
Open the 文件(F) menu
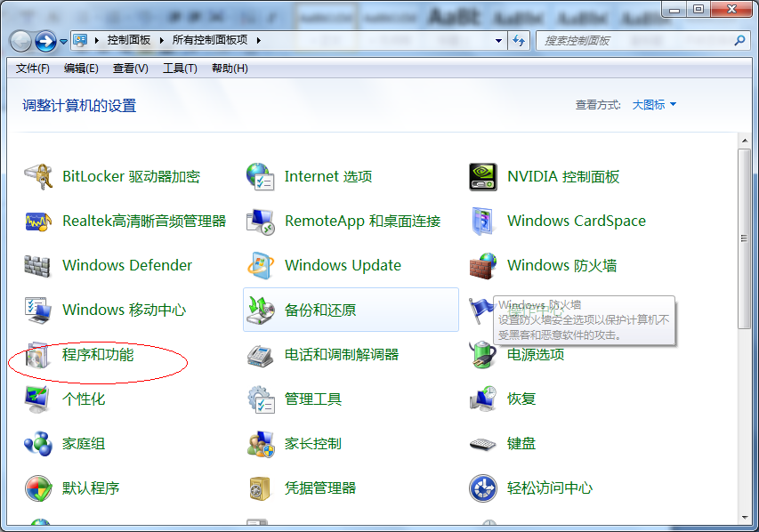pyautogui.click(x=33, y=69)
